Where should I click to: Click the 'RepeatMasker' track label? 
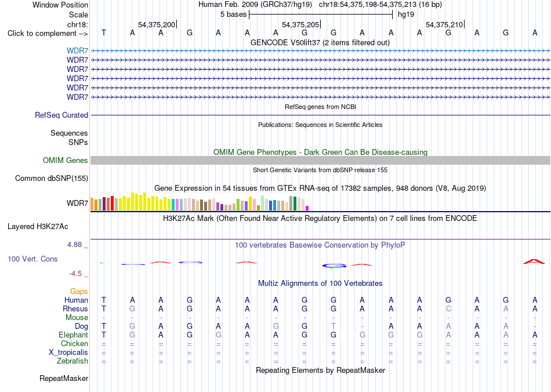point(64,378)
